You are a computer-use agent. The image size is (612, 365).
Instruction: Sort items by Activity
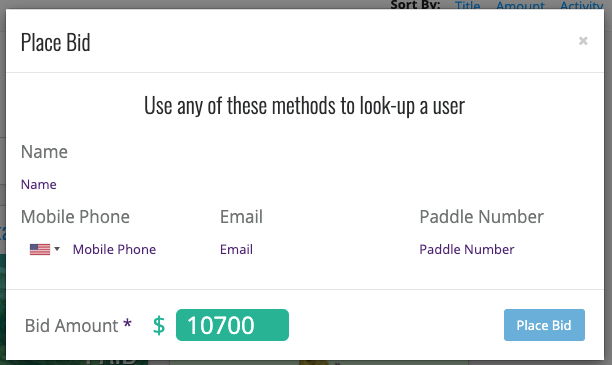click(x=582, y=5)
